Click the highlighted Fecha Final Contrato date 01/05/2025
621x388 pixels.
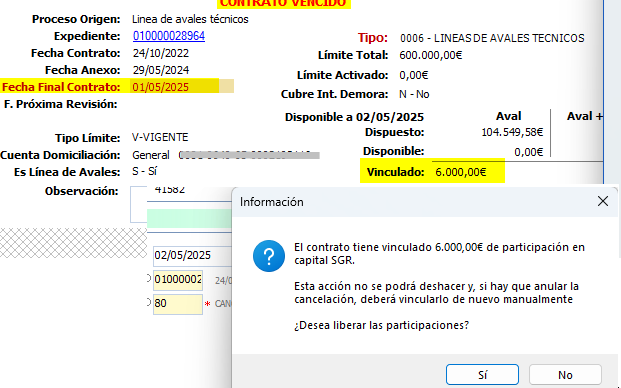click(x=160, y=87)
